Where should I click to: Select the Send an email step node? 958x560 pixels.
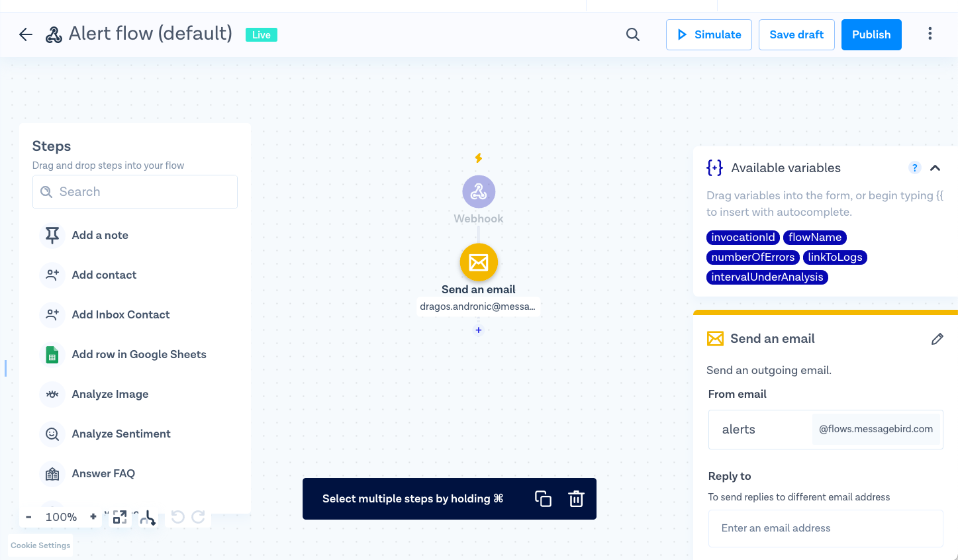[479, 263]
